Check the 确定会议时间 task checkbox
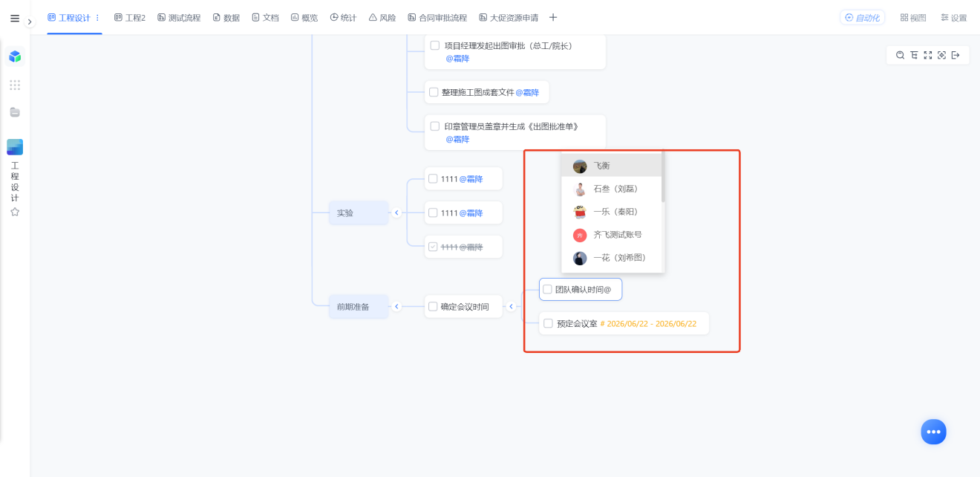 point(433,306)
